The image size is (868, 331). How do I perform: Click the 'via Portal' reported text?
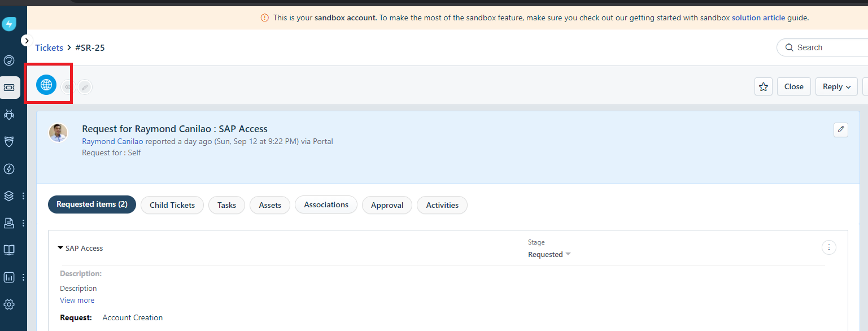(x=317, y=141)
